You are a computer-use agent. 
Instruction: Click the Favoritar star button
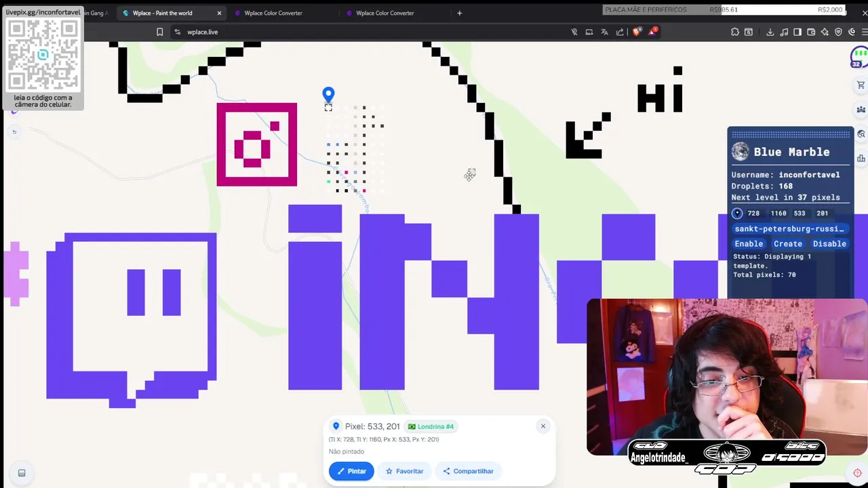tap(404, 471)
